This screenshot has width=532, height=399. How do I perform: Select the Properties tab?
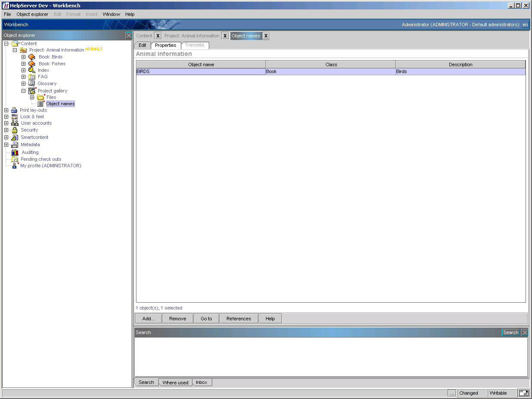166,45
